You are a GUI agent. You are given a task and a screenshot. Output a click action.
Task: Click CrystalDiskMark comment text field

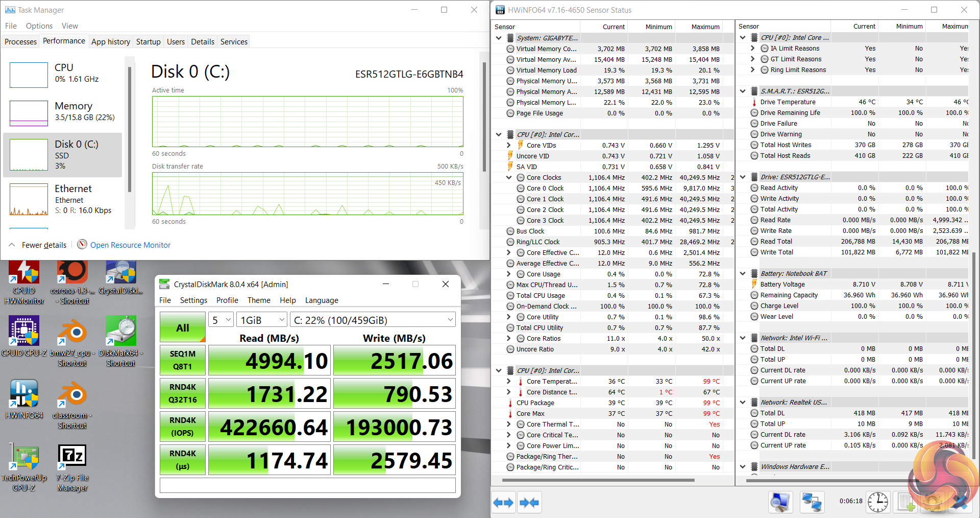(x=308, y=485)
